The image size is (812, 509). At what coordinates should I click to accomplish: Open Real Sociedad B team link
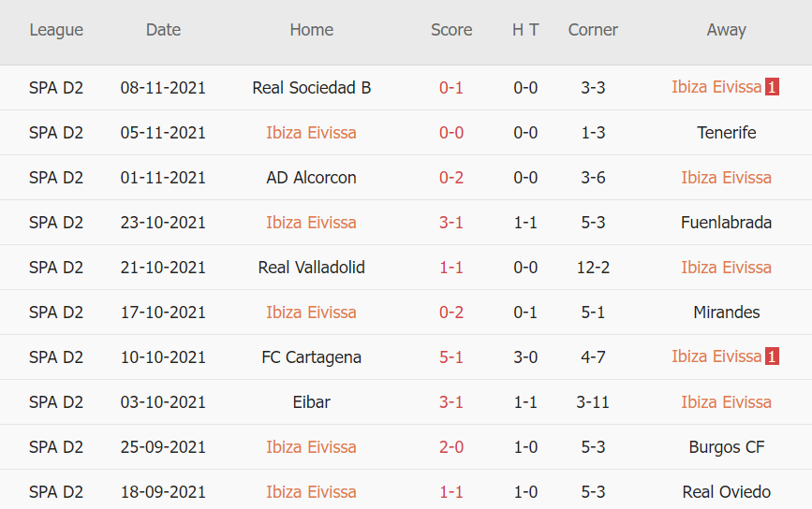(x=312, y=88)
